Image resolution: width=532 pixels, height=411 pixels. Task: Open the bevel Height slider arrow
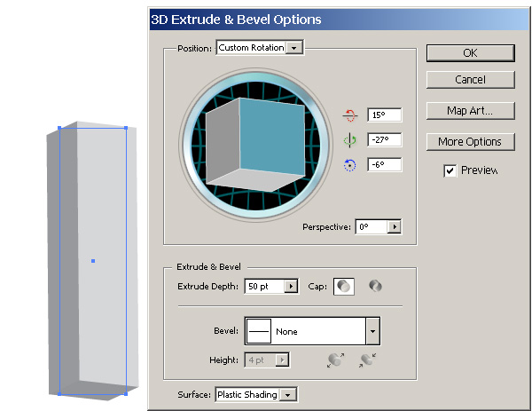point(282,360)
